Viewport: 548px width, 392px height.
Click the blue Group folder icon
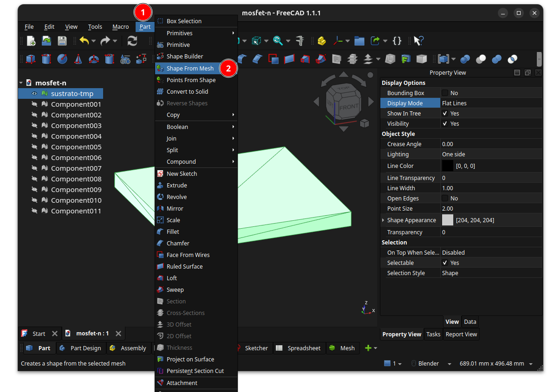click(359, 41)
